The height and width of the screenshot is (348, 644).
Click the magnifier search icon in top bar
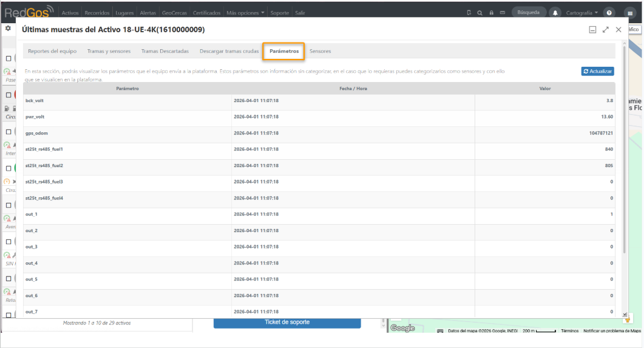point(480,13)
